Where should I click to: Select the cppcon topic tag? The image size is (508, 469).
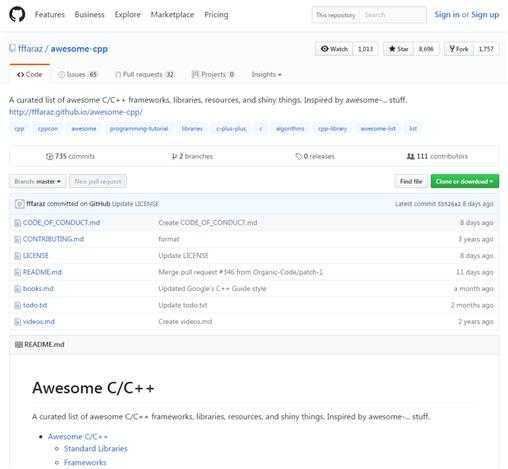[48, 129]
